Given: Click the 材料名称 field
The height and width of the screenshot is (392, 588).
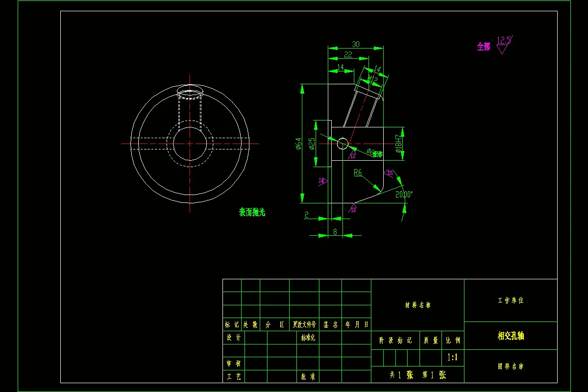Looking at the screenshot, I should click(x=417, y=305).
